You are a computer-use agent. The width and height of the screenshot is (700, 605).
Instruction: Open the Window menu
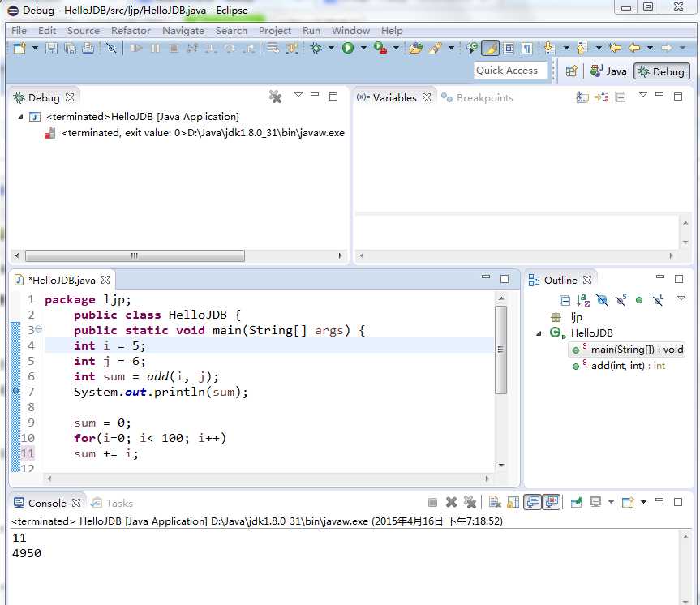coord(350,31)
